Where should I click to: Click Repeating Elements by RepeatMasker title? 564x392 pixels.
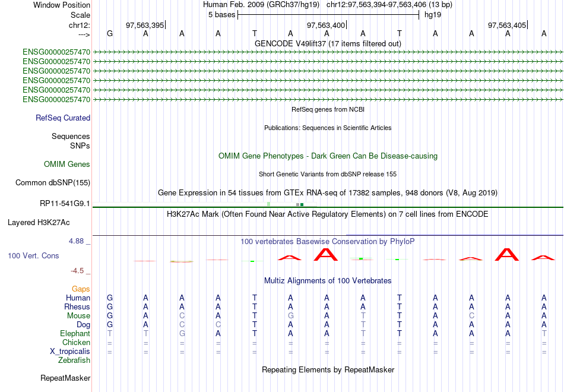click(328, 369)
